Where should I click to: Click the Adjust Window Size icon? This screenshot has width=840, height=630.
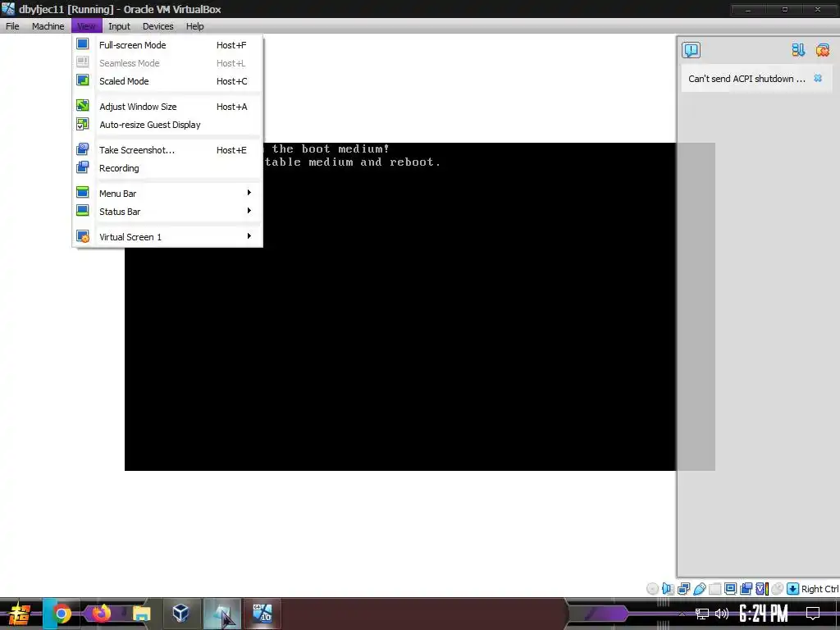(83, 106)
